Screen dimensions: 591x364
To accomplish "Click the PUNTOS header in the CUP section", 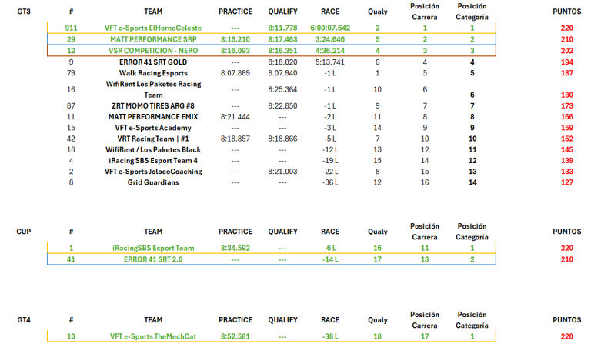I will [567, 232].
